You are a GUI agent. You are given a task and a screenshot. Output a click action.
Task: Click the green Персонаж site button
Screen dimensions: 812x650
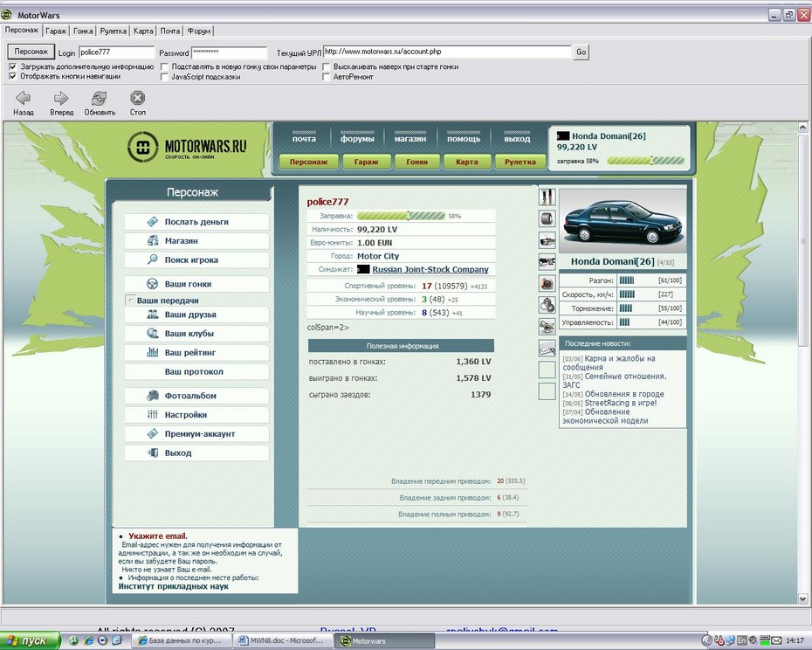click(x=308, y=162)
